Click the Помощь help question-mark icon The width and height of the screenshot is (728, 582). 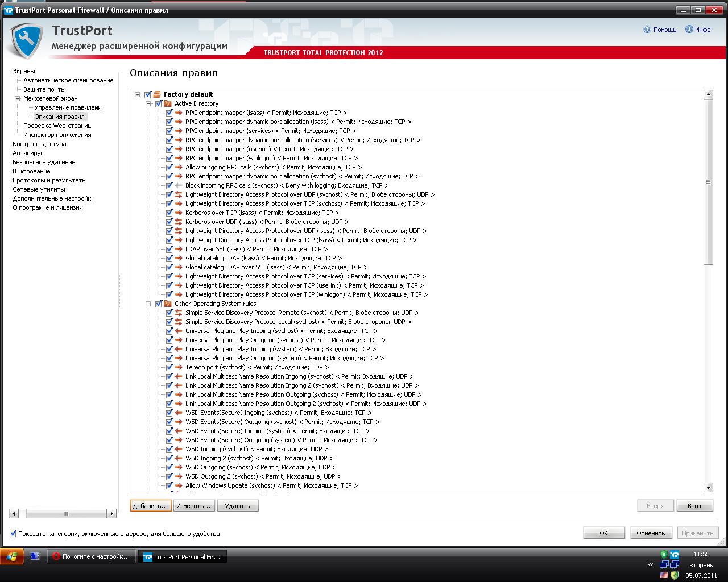tap(647, 30)
